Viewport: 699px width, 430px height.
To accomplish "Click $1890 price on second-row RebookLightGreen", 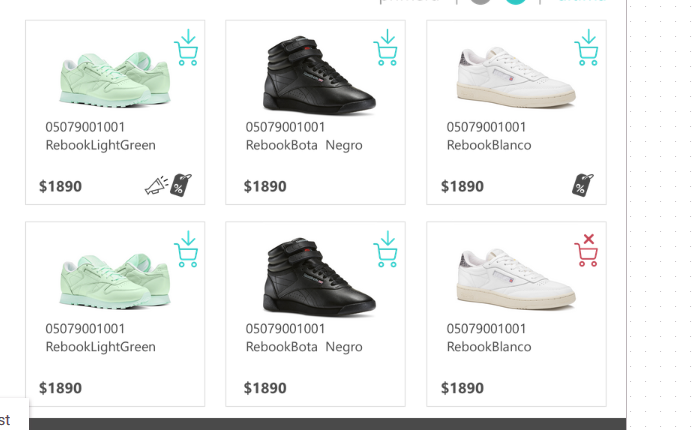I will click(x=60, y=388).
